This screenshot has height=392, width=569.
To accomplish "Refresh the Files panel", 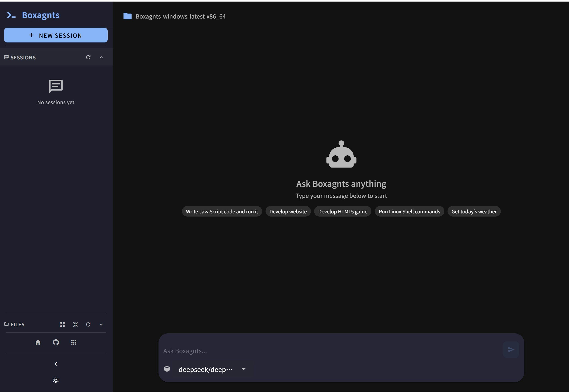I will click(88, 324).
